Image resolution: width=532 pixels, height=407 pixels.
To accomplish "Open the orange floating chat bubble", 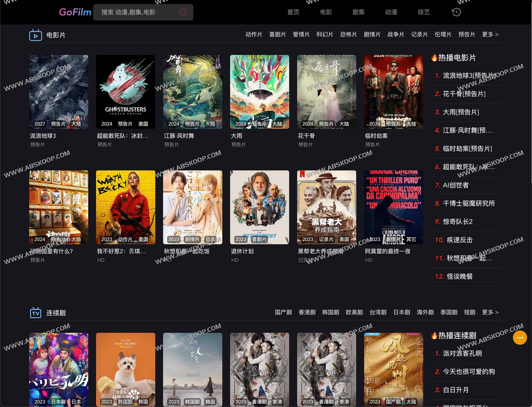I will pyautogui.click(x=520, y=338).
